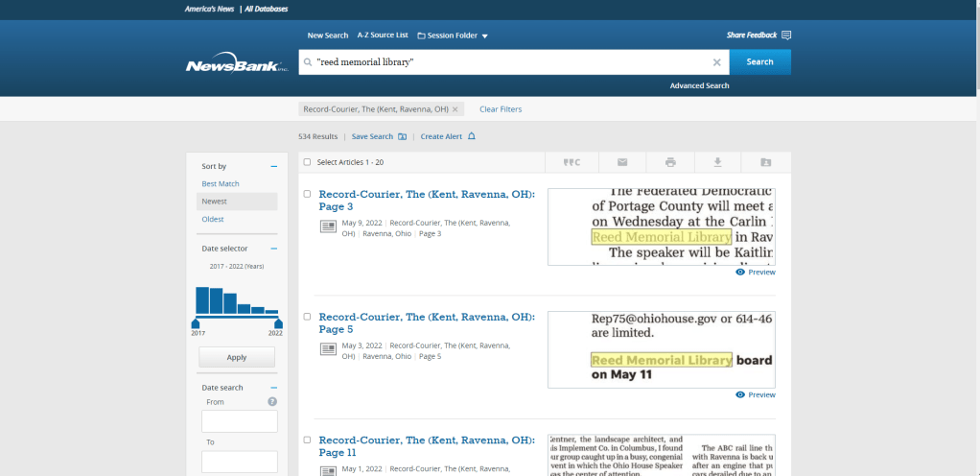Click the Create Alert bell icon
The width and height of the screenshot is (980, 476).
click(x=472, y=136)
